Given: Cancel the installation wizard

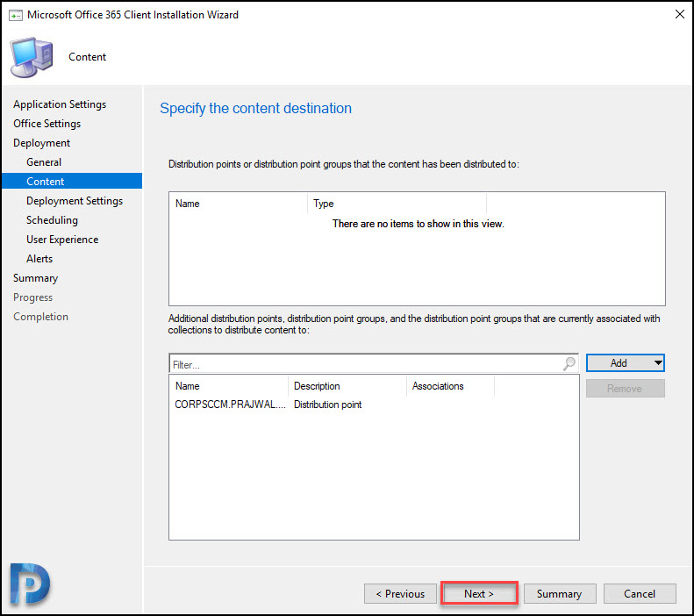Looking at the screenshot, I should tap(640, 593).
